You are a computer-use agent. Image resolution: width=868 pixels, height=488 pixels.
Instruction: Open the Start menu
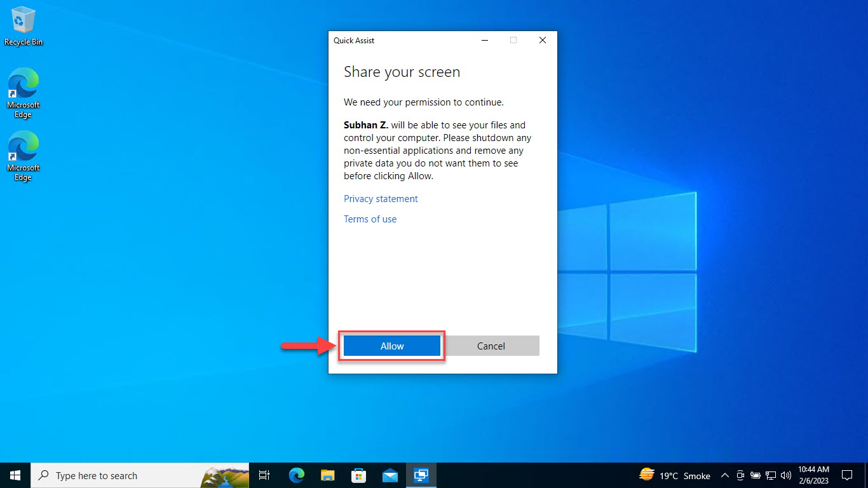(15, 475)
